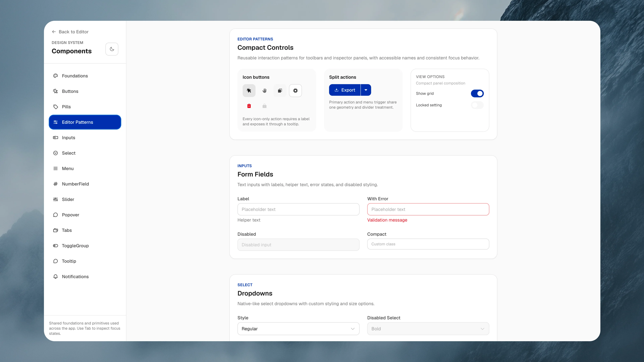Toggle dark mode with the moon icon

tap(112, 49)
